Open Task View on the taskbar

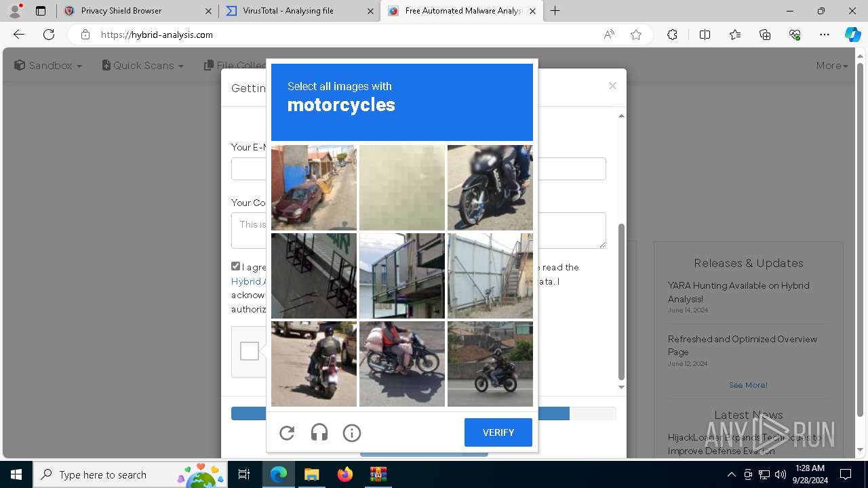pos(244,474)
